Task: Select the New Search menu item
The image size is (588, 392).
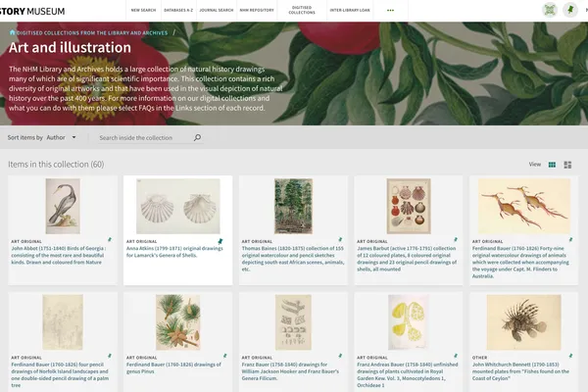Action: [143, 10]
